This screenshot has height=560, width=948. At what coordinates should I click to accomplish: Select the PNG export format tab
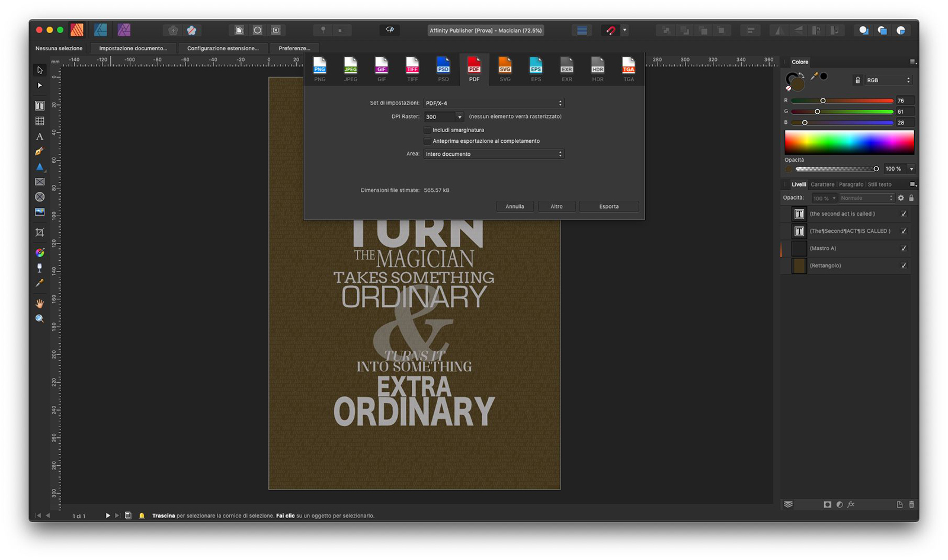(320, 69)
